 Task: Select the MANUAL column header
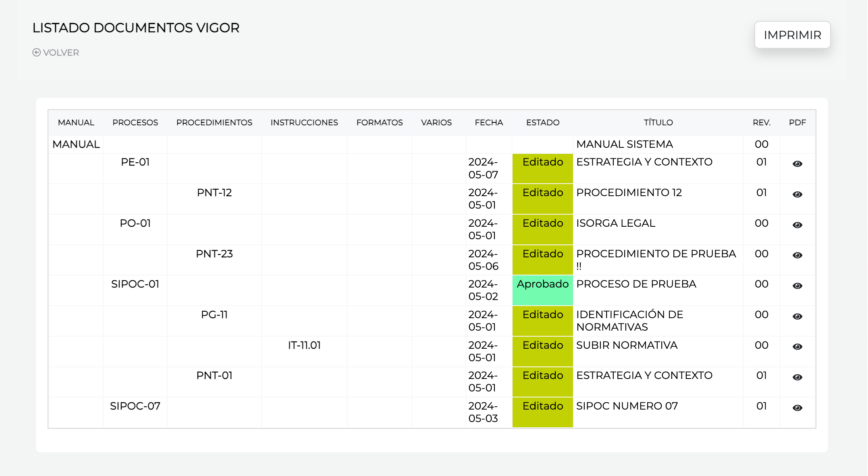click(76, 122)
